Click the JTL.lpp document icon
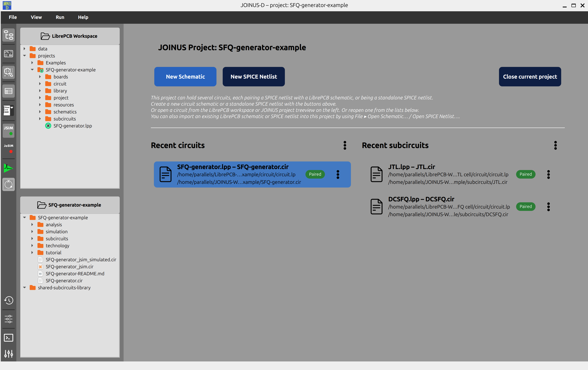 tap(376, 174)
